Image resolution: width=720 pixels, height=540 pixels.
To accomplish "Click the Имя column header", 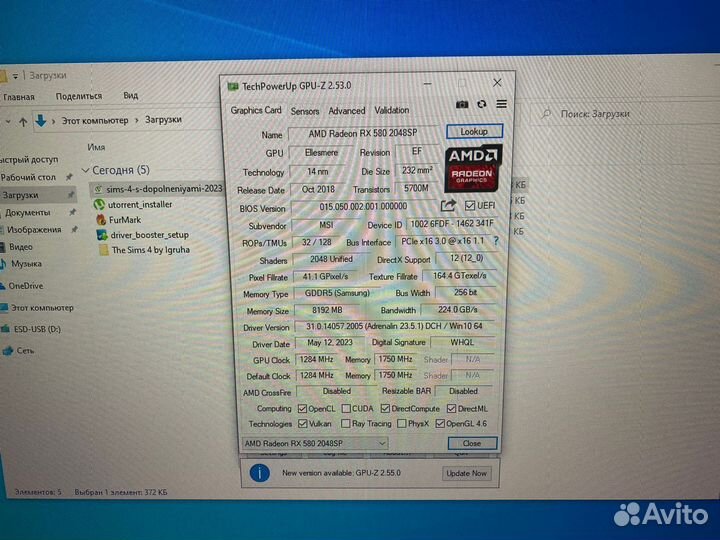I will pos(96,147).
